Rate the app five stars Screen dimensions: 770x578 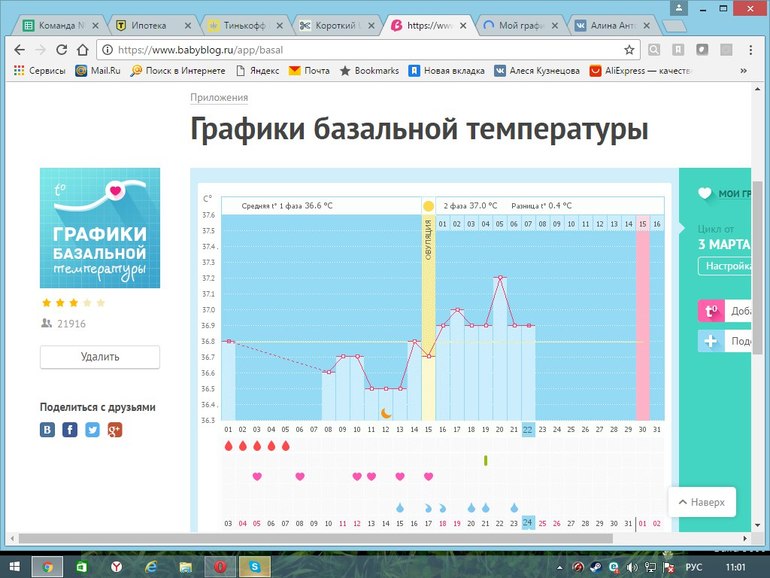point(100,302)
